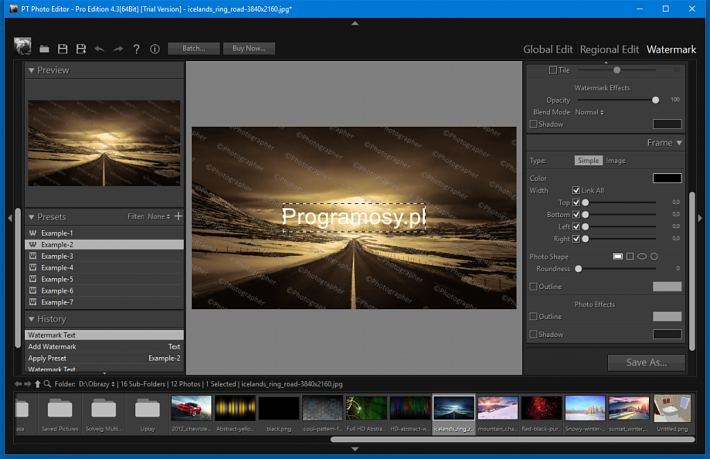This screenshot has height=459, width=710.
Task: Open the Folder D:\Obrazy dropdown
Action: click(96, 384)
